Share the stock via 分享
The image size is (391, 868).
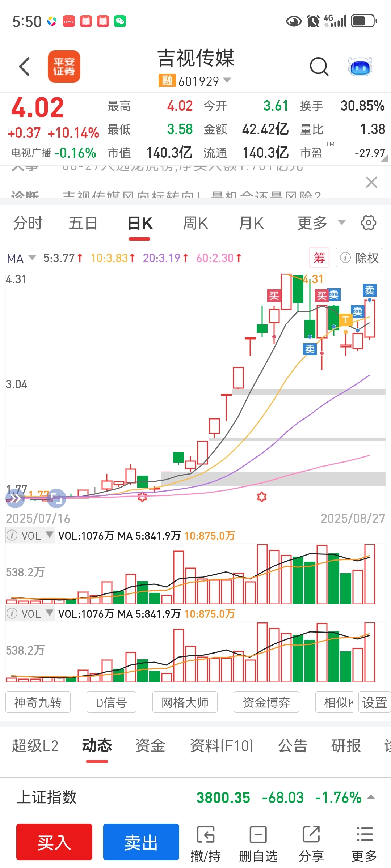pyautogui.click(x=311, y=844)
